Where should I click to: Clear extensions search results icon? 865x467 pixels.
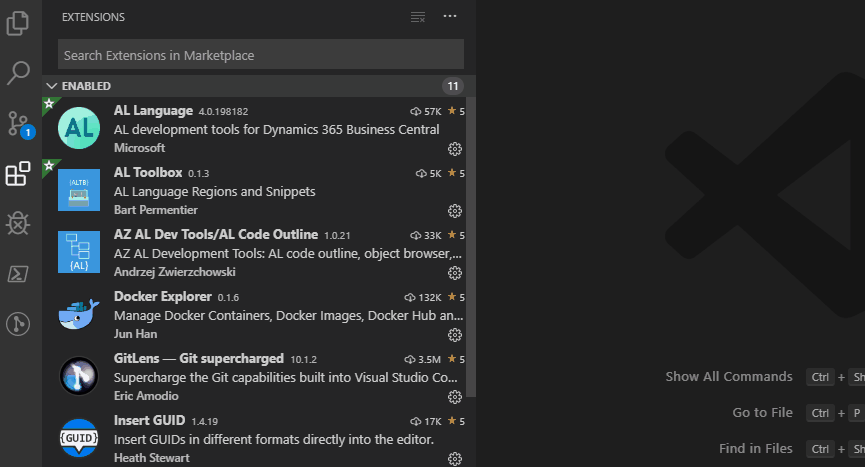point(418,17)
